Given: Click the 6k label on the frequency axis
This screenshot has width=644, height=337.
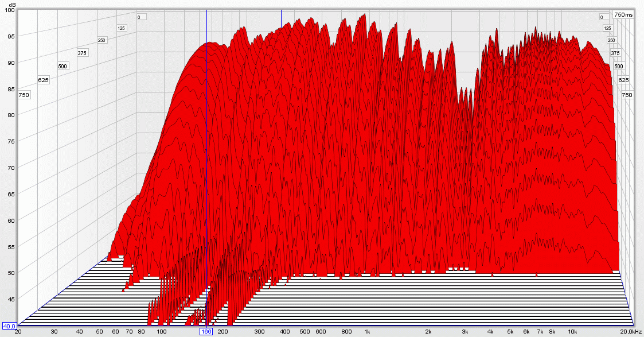Looking at the screenshot, I should (x=526, y=332).
